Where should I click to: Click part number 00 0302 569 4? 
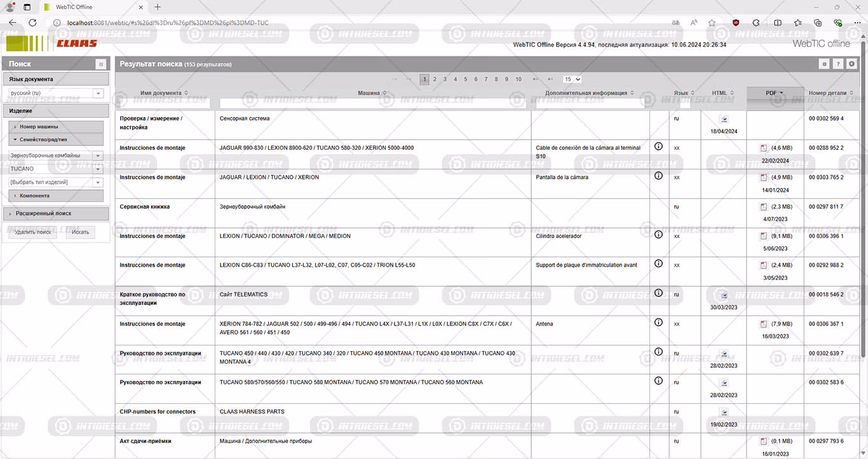click(x=826, y=119)
